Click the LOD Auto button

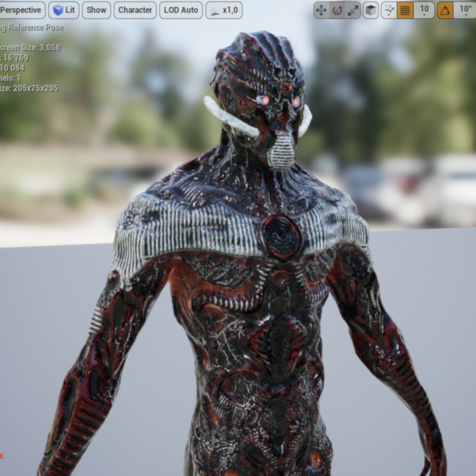point(180,9)
